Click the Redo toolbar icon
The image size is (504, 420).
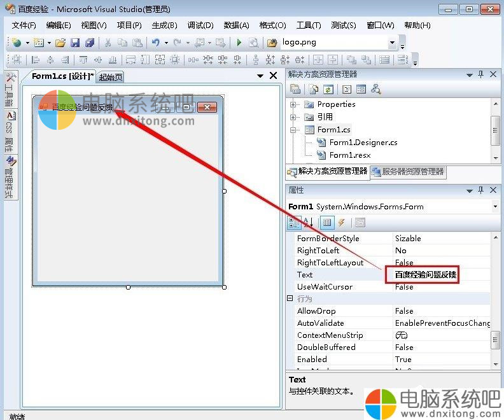pos(177,43)
